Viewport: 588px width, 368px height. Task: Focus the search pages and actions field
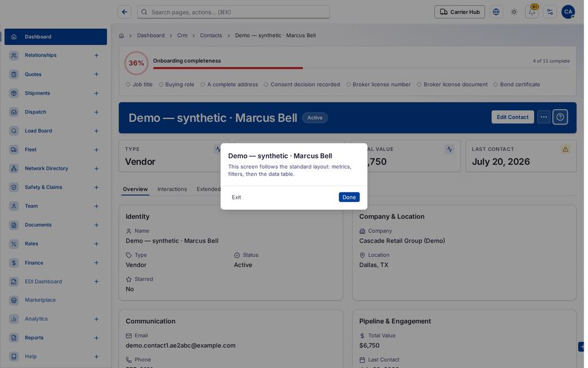(x=233, y=12)
